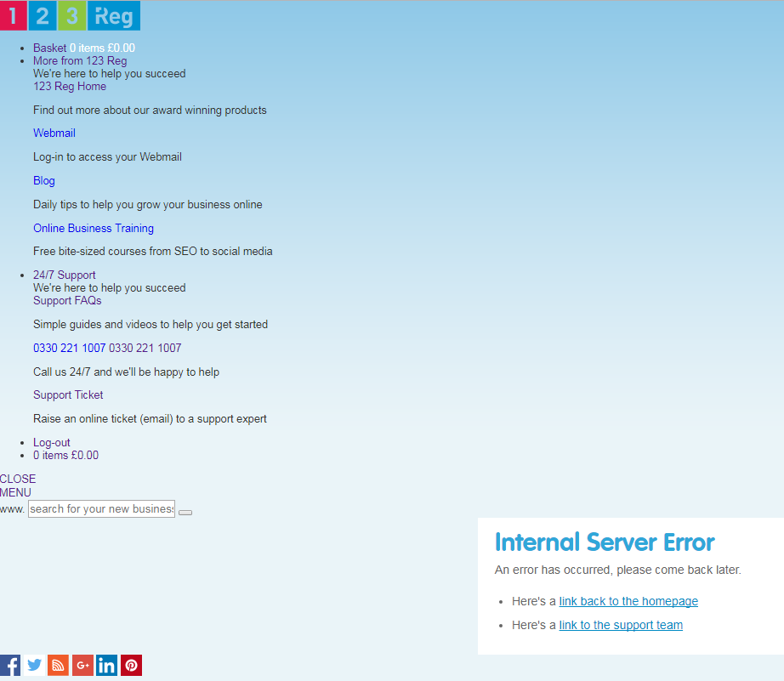The width and height of the screenshot is (784, 681).
Task: Click the Log-out link
Action: coord(52,442)
